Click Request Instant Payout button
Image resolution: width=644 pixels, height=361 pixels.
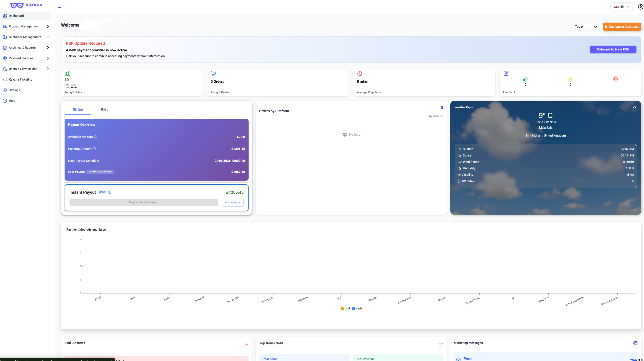[144, 202]
